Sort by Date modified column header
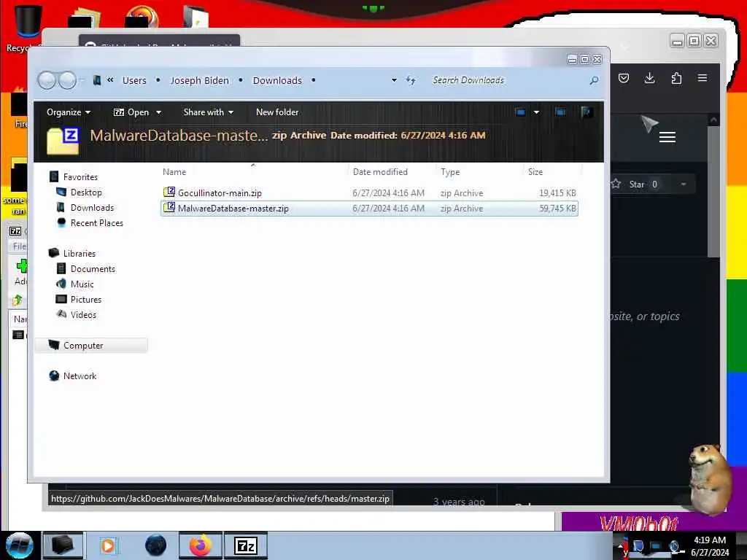The width and height of the screenshot is (747, 560). 380,172
